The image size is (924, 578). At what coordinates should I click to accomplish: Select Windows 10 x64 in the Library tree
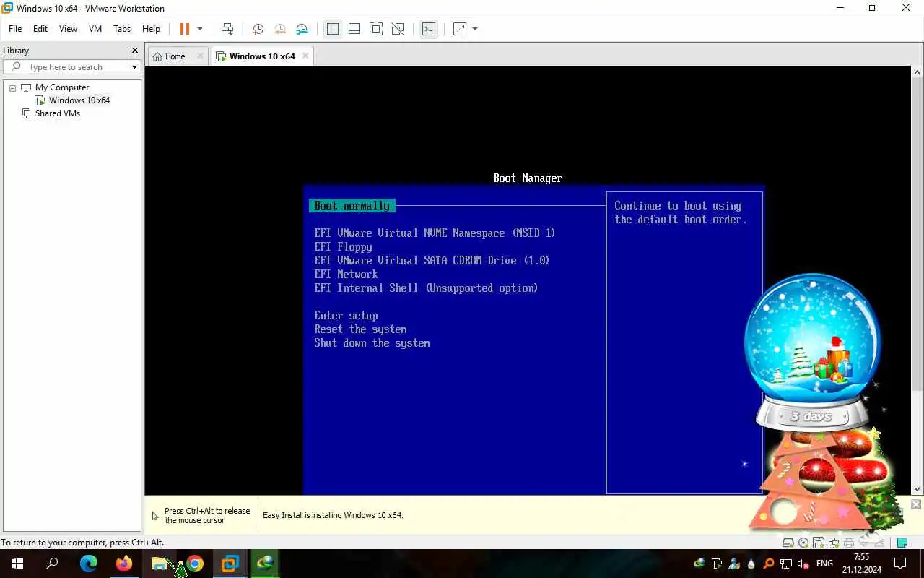coord(79,100)
